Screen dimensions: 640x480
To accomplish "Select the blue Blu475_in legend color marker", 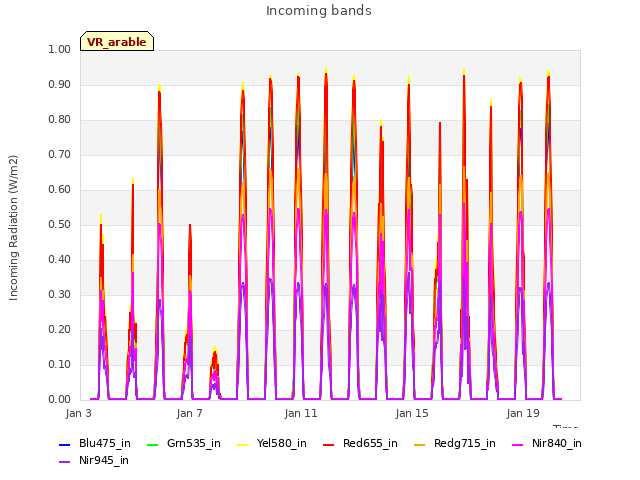I will point(65,444).
